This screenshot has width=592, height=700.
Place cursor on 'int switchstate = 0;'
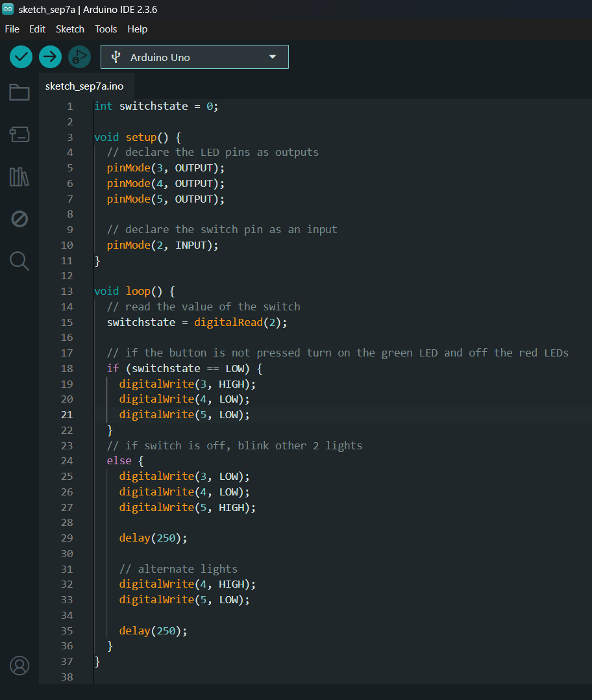(x=156, y=106)
